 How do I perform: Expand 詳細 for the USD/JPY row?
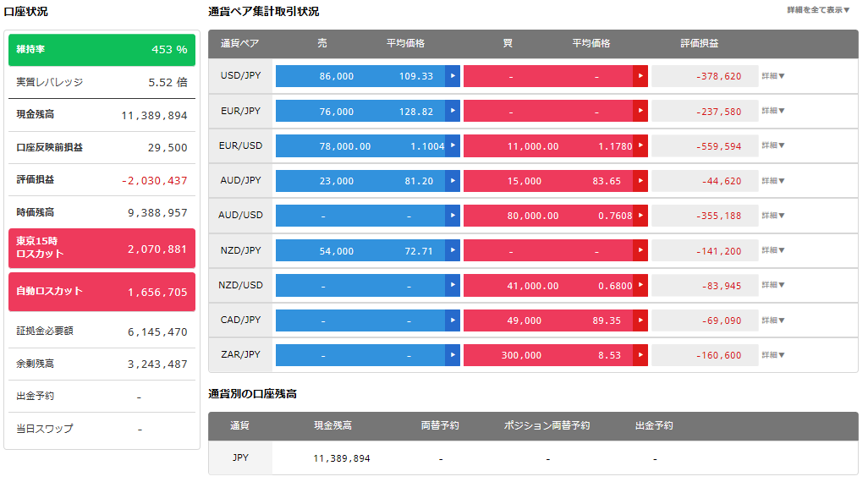pyautogui.click(x=772, y=76)
